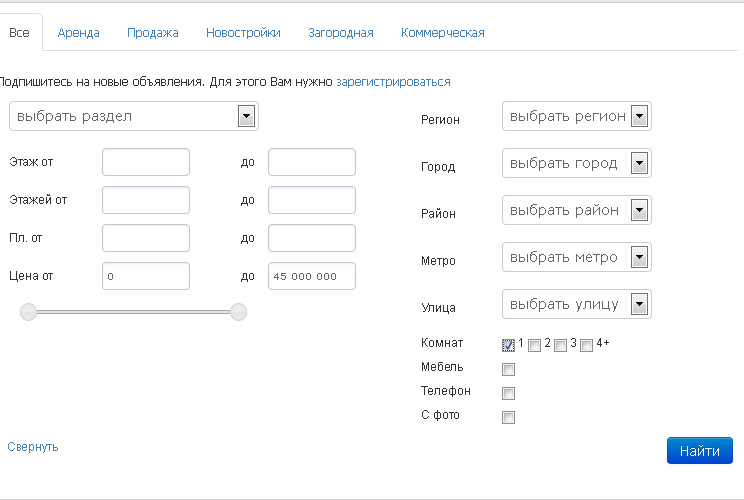Image resolution: width=744 pixels, height=500 pixels.
Task: Select the Коммерческая tab
Action: click(x=443, y=33)
